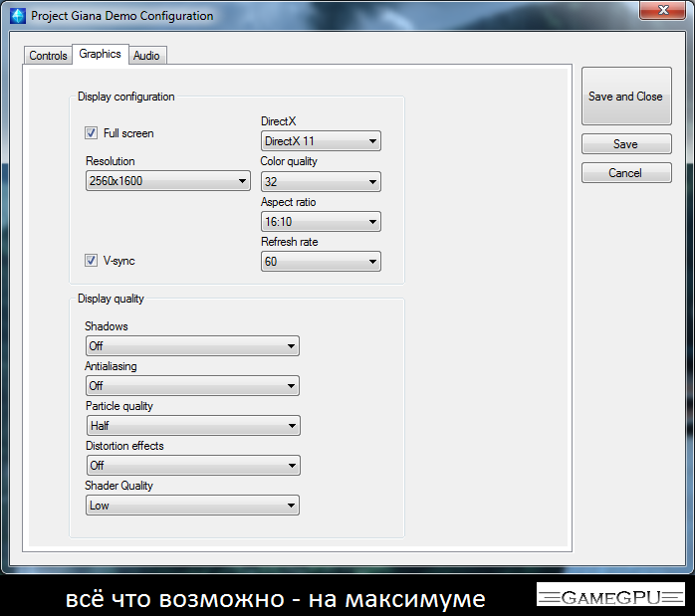
Task: Expand the Resolution dropdown
Action: tap(168, 181)
